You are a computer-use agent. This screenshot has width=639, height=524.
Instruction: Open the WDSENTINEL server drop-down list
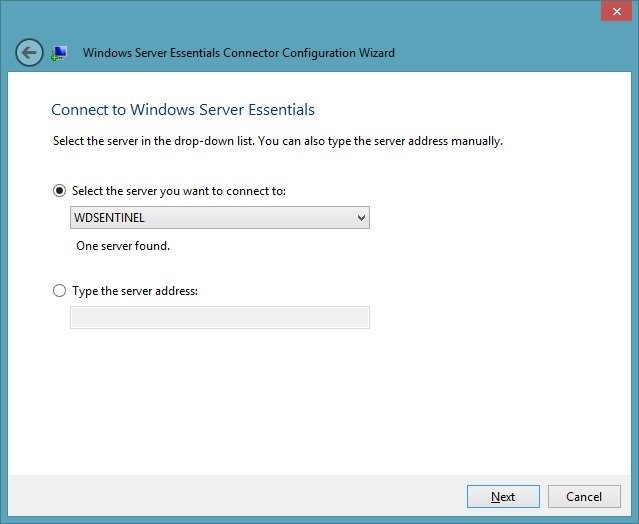click(220, 218)
